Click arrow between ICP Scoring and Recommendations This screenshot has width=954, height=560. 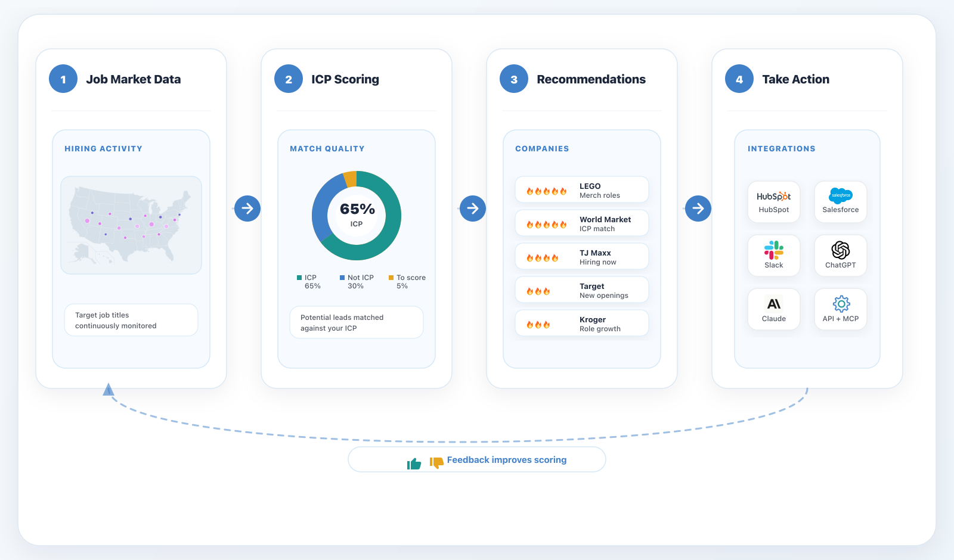[473, 209]
